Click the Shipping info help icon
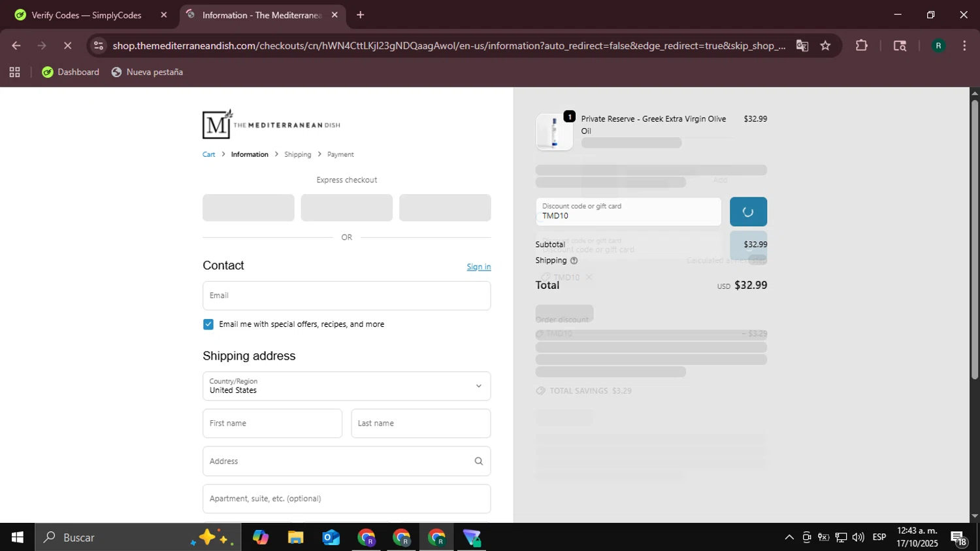Screen dimensions: 980x551 [x=574, y=260]
